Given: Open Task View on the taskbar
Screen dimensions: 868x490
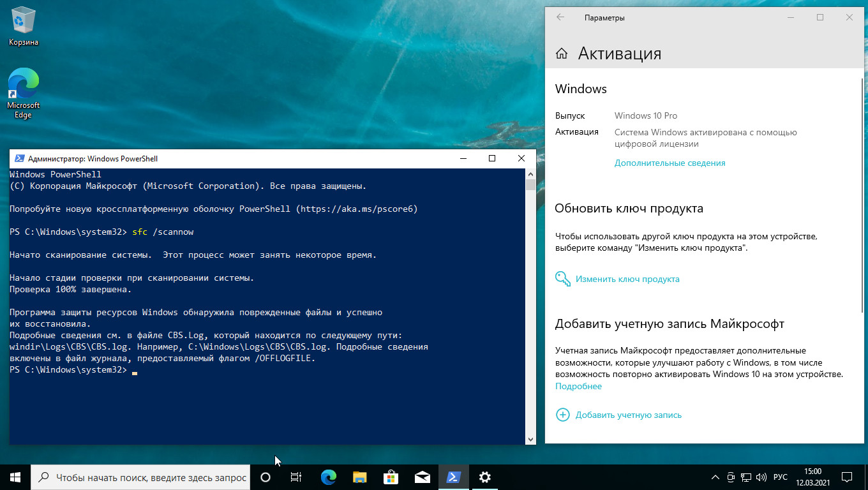Looking at the screenshot, I should [x=296, y=477].
